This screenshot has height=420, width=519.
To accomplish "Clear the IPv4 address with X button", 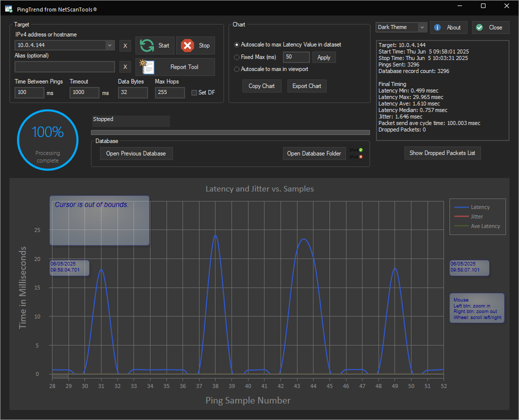I will point(125,46).
